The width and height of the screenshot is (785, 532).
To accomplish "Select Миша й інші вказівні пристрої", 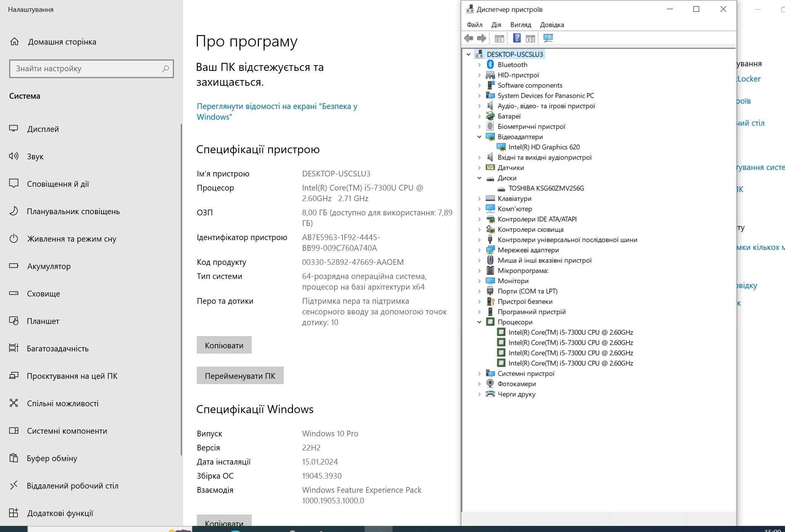I will click(544, 260).
